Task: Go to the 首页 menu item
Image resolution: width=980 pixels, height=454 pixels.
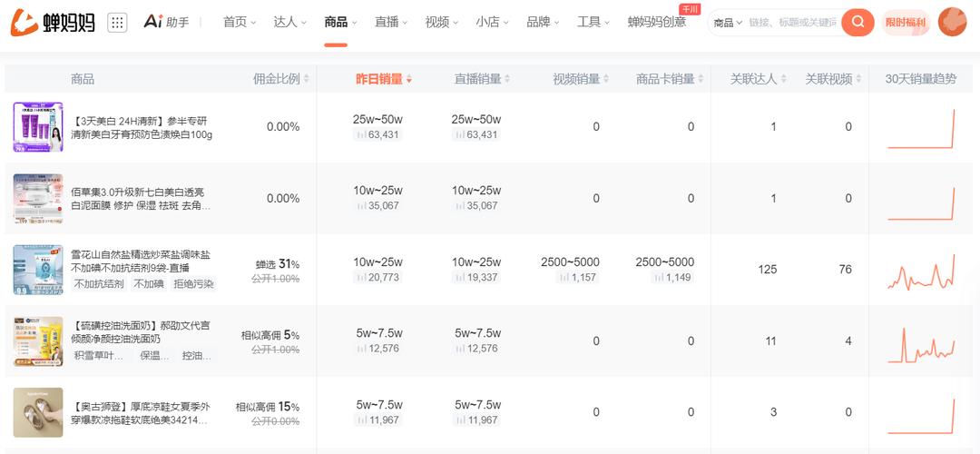Action: click(239, 22)
